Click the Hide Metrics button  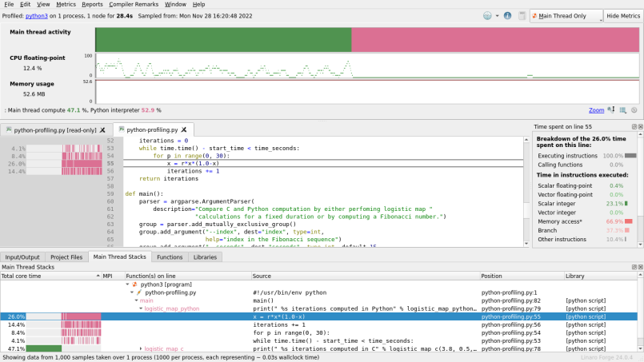(623, 16)
